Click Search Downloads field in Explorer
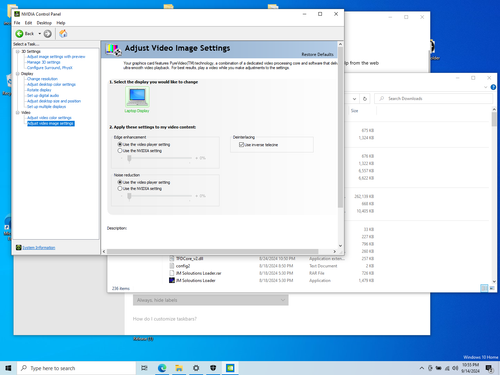This screenshot has height=375, width=500. click(x=433, y=99)
